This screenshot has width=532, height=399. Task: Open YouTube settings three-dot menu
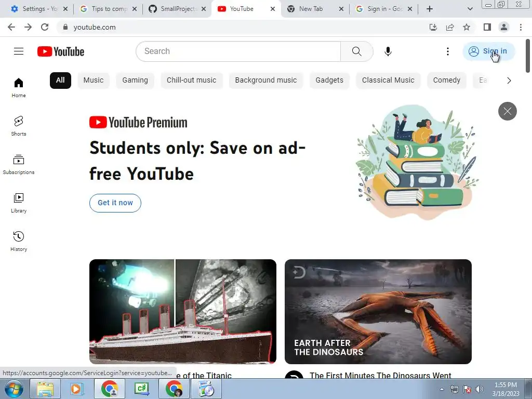(447, 51)
